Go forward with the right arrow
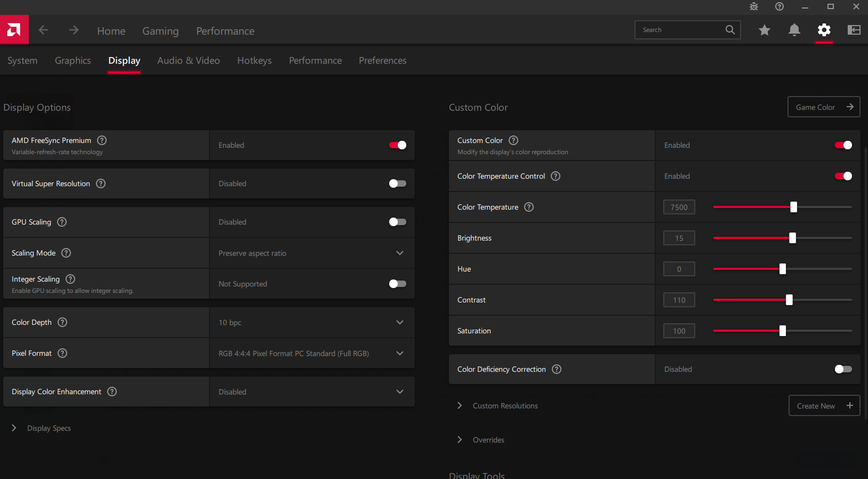Screen dimensions: 868x479 click(x=74, y=30)
